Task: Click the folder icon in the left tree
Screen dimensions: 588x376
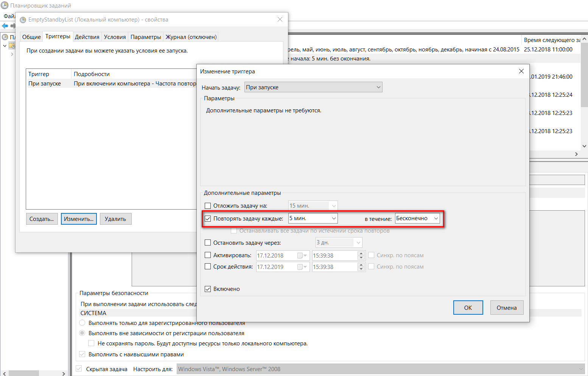Action: pos(12,46)
